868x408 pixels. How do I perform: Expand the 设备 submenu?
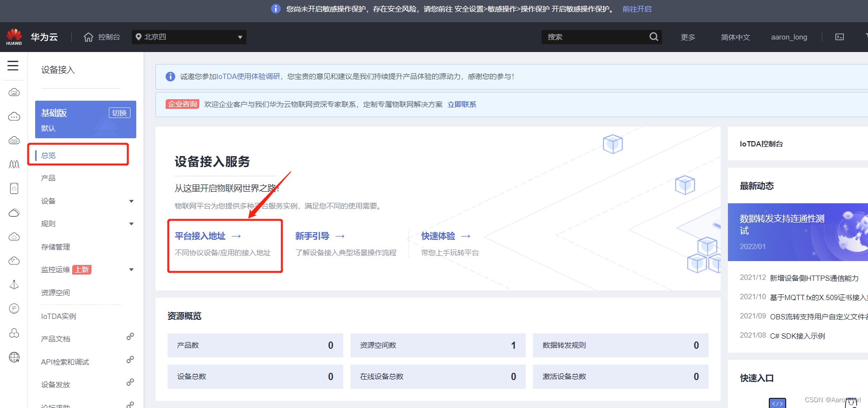[x=131, y=201]
